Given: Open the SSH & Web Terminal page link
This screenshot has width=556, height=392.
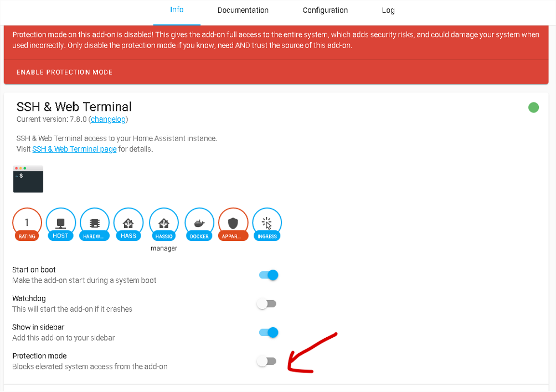Looking at the screenshot, I should coord(74,149).
